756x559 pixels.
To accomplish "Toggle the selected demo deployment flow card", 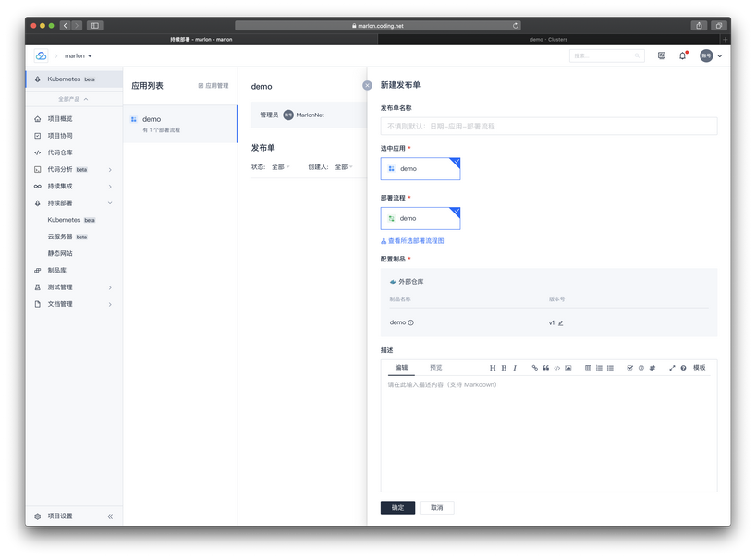I will 420,218.
